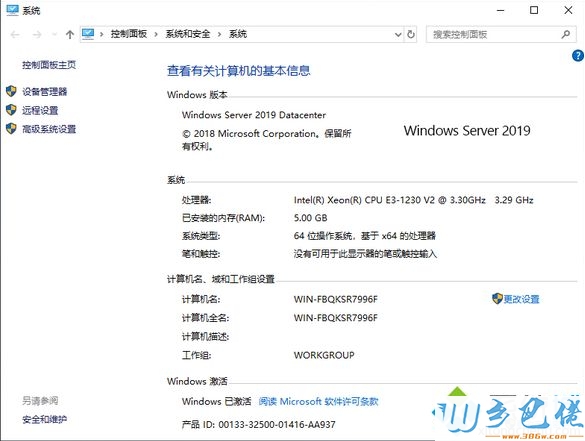Go up one level with the up arrow

pos(70,35)
